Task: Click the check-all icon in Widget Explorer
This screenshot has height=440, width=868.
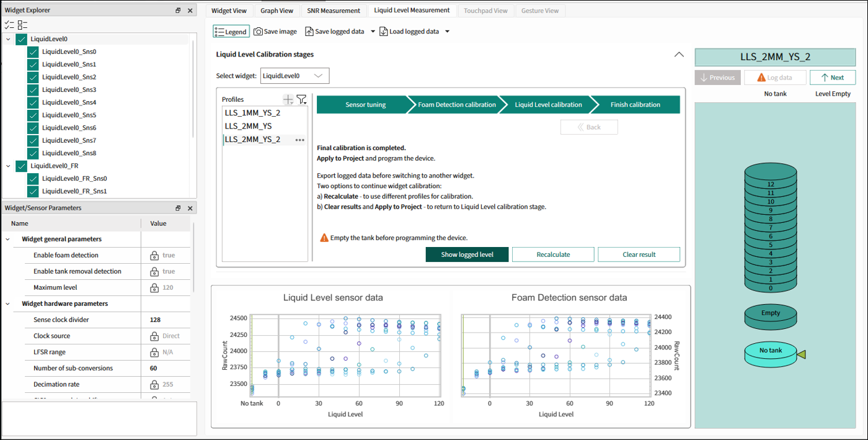Action: tap(9, 25)
